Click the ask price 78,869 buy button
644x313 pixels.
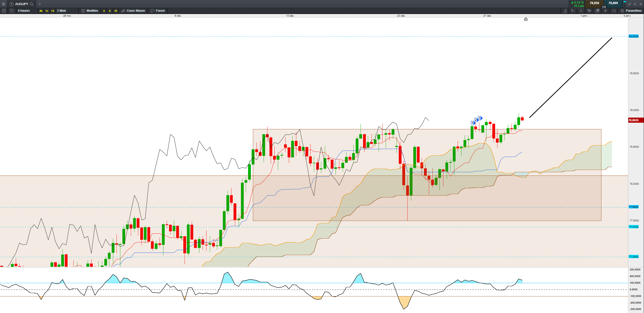pyautogui.click(x=613, y=3)
